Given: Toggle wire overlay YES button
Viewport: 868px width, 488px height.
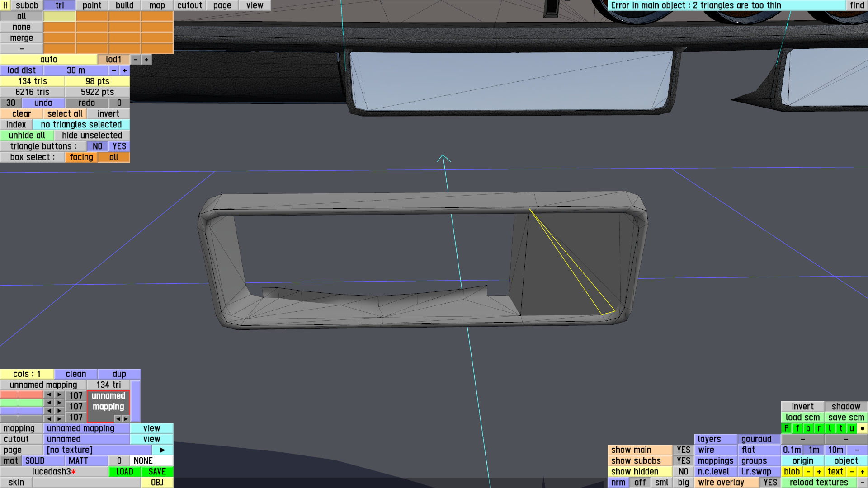Looking at the screenshot, I should click(770, 482).
